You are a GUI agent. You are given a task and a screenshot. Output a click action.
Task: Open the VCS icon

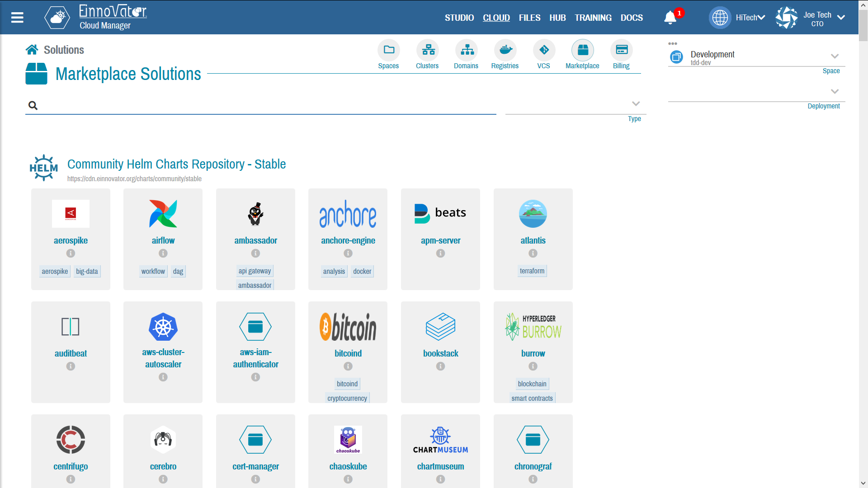[x=544, y=50]
